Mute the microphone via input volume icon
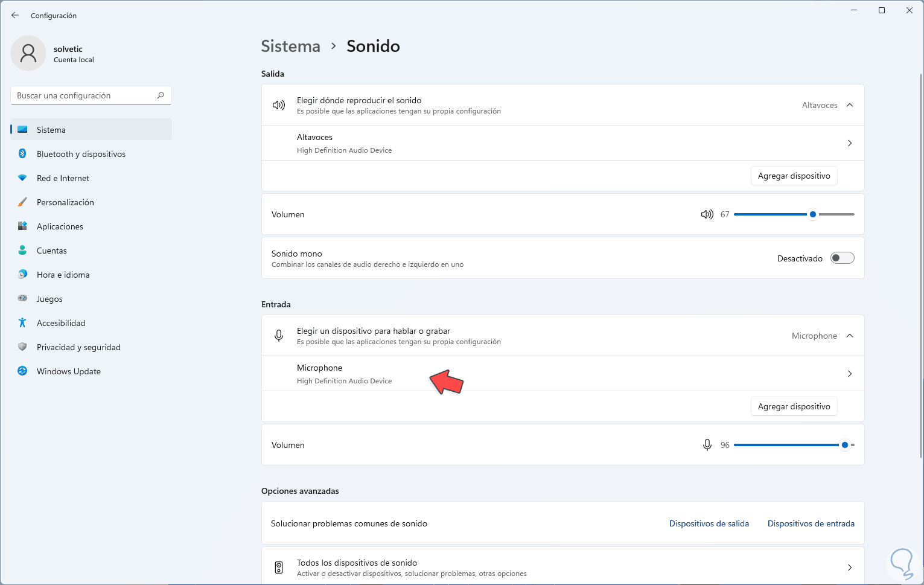The image size is (924, 585). 707,445
